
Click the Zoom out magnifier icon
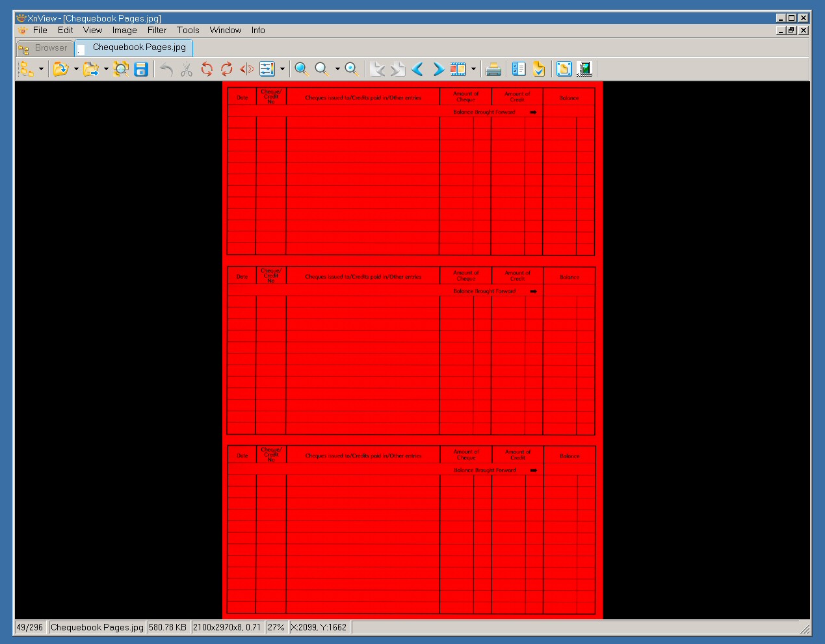[x=322, y=69]
